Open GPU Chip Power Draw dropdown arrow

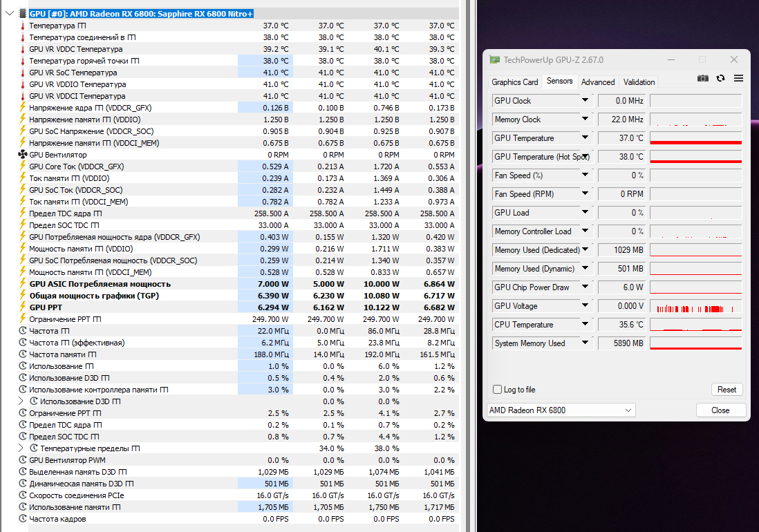(585, 287)
